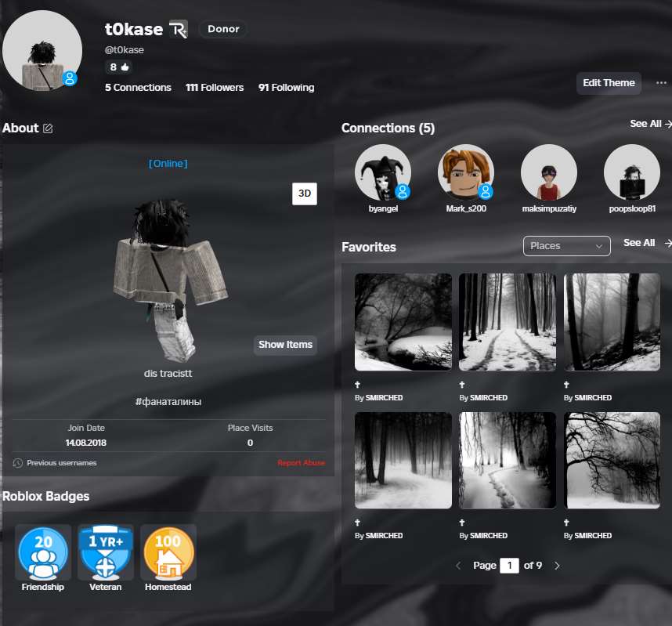The width and height of the screenshot is (672, 626).
Task: See All connections link
Action: [650, 124]
